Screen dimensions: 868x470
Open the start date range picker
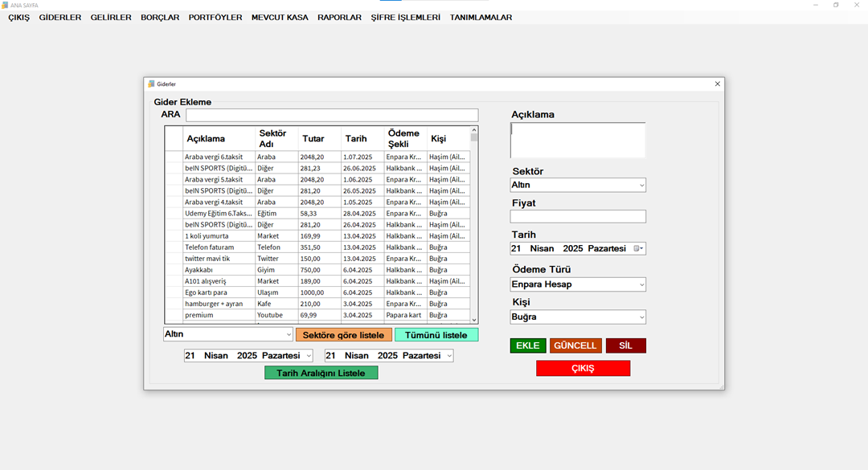point(308,356)
